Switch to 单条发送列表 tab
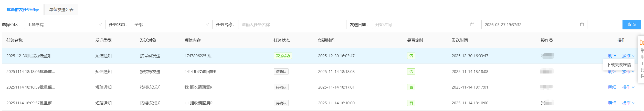 (x=61, y=9)
